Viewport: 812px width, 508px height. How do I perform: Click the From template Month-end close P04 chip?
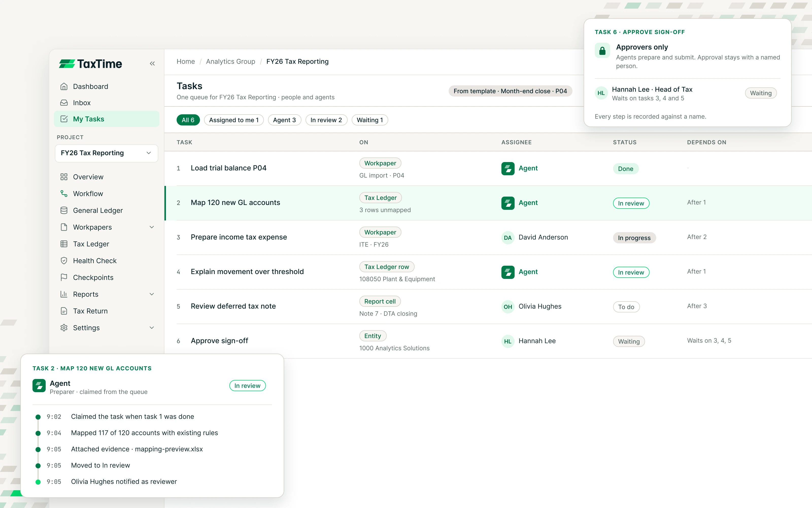[510, 91]
